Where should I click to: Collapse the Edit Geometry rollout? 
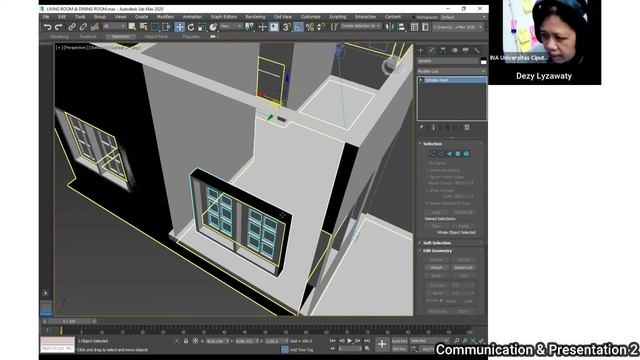[x=437, y=251]
